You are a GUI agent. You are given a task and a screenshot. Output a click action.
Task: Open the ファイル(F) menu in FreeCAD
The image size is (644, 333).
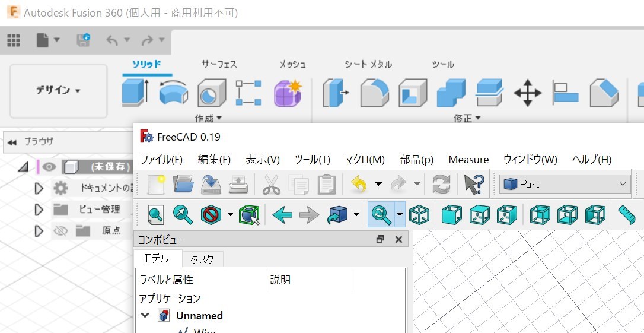(x=162, y=160)
